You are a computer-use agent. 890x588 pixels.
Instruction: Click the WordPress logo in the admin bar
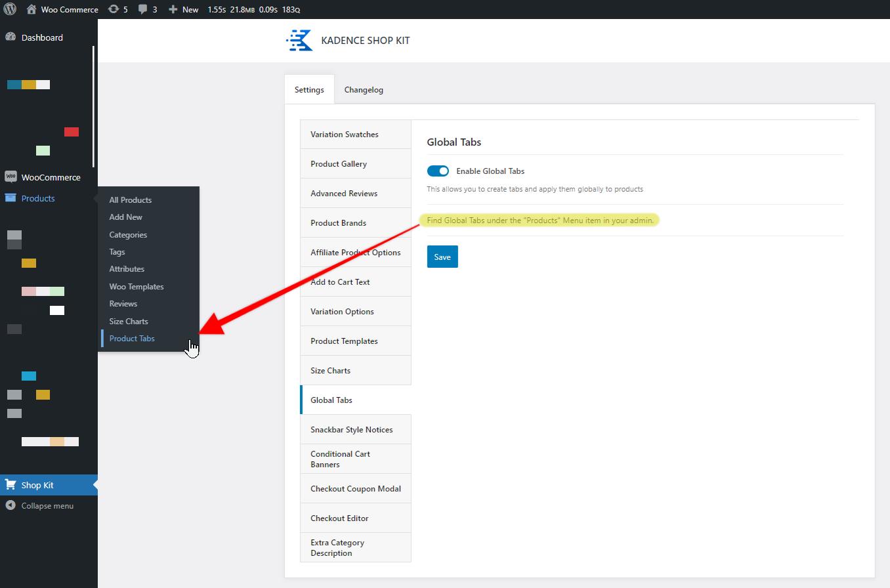coord(9,9)
